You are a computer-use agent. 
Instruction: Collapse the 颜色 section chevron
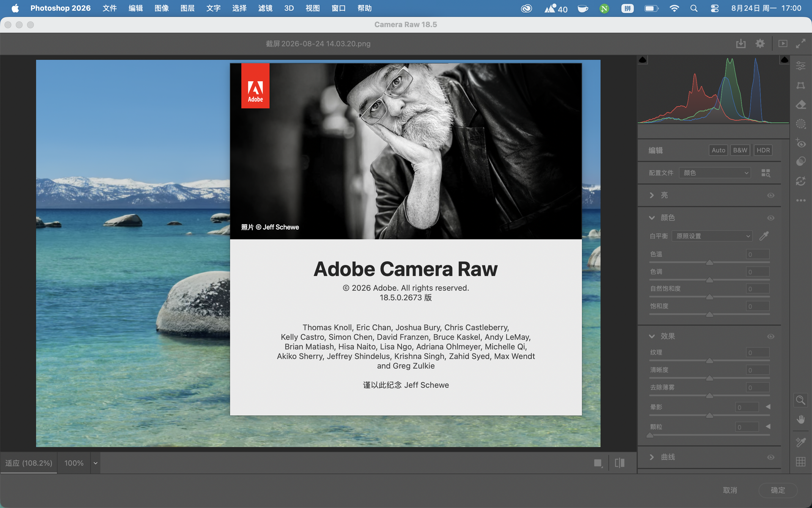pyautogui.click(x=652, y=218)
